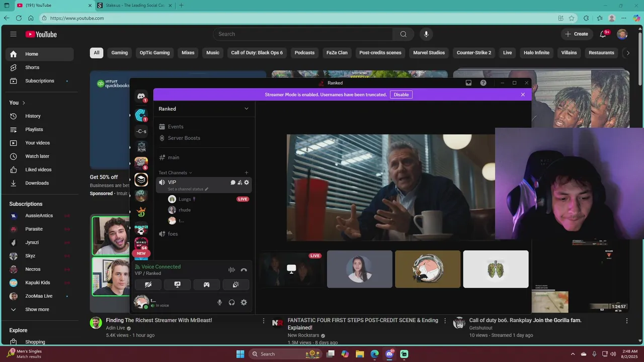The height and width of the screenshot is (362, 644).
Task: Dismiss the Streamer Mode banner
Action: coord(523,95)
